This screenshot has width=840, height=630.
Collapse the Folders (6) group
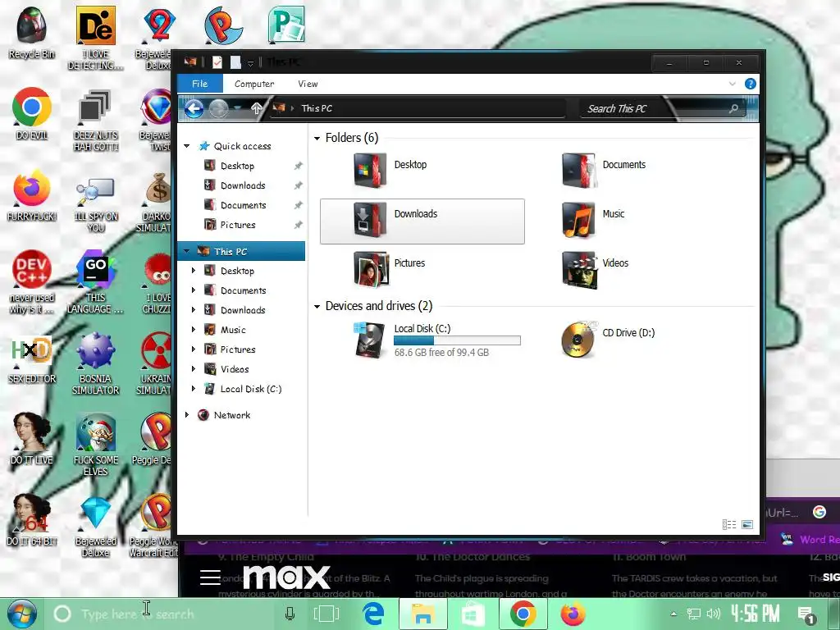click(317, 138)
